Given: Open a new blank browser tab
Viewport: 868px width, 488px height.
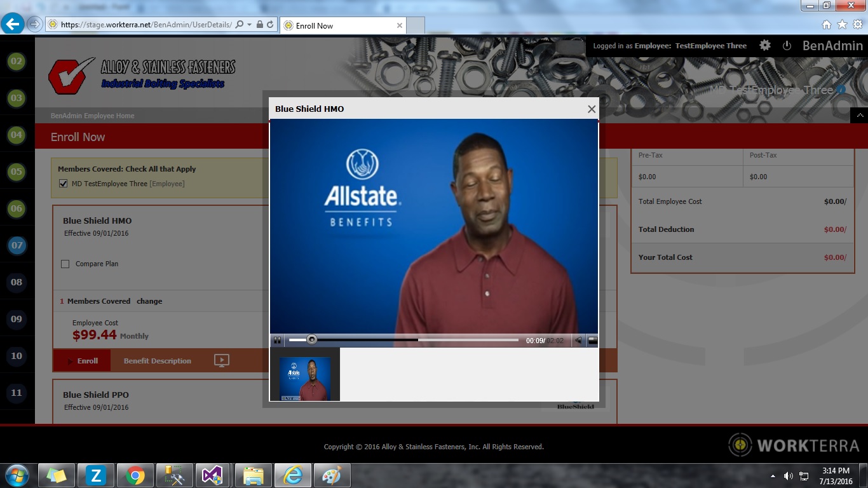Looking at the screenshot, I should coord(415,25).
